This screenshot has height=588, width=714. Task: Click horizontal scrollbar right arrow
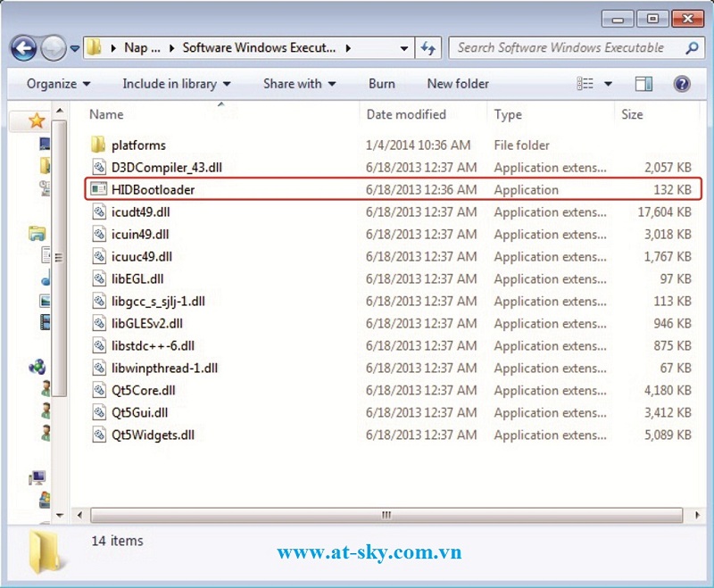[697, 515]
